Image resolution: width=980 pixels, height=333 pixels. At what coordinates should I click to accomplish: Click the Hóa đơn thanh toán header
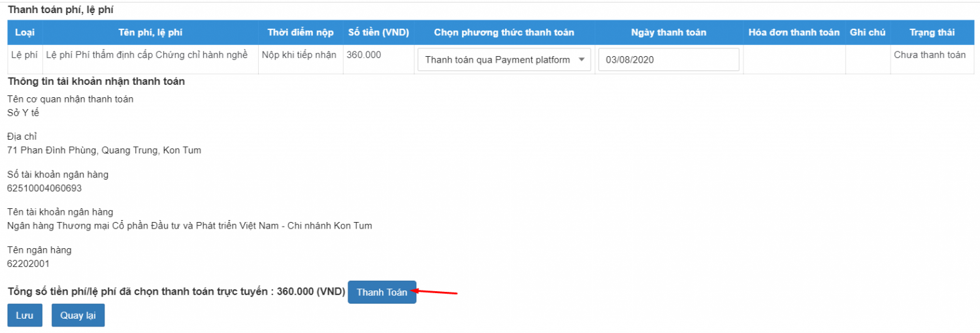pos(794,33)
